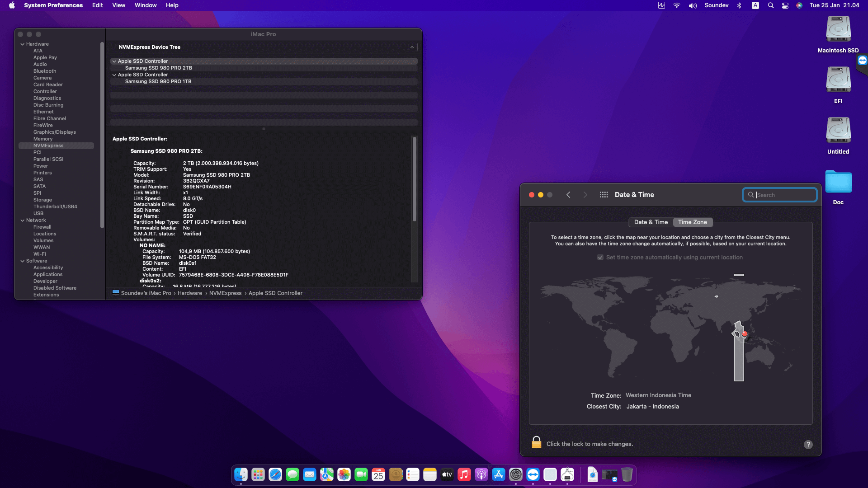Click the lock to make changes

[537, 442]
